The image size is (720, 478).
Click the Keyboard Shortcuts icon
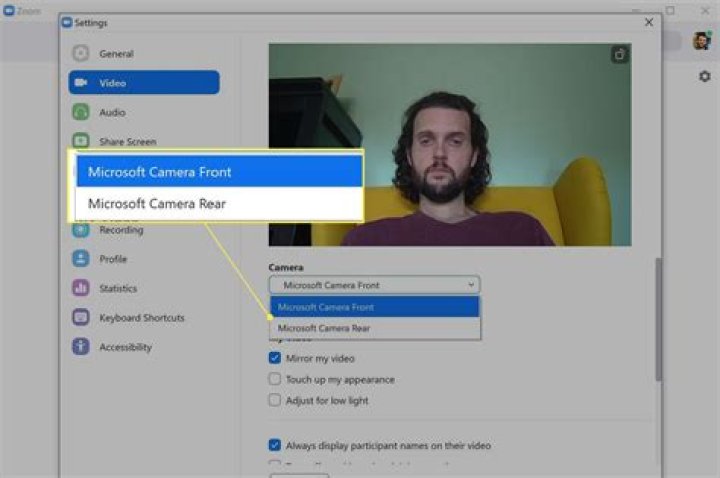[81, 317]
